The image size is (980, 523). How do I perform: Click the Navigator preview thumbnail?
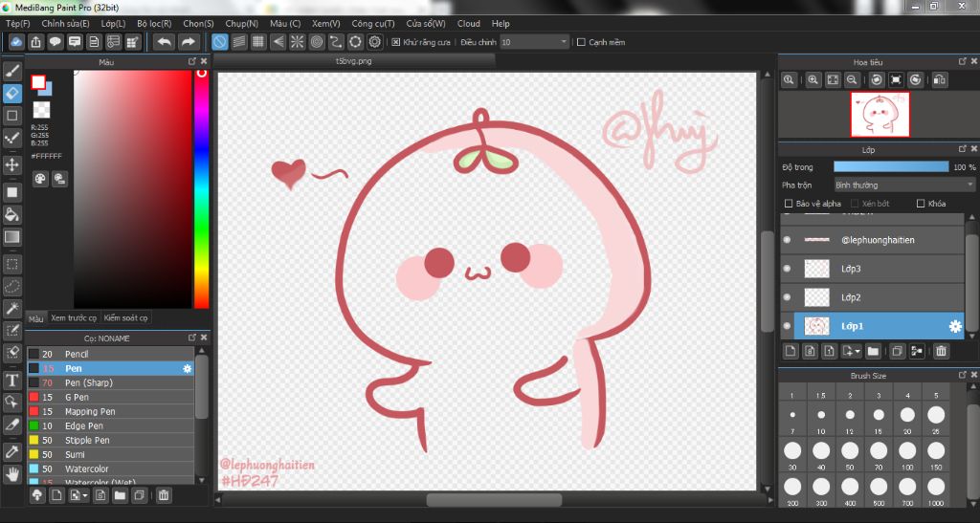(x=880, y=115)
